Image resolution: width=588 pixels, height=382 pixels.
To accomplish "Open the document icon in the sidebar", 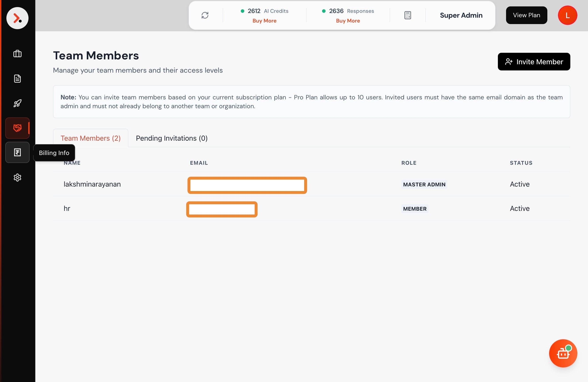I will [17, 79].
